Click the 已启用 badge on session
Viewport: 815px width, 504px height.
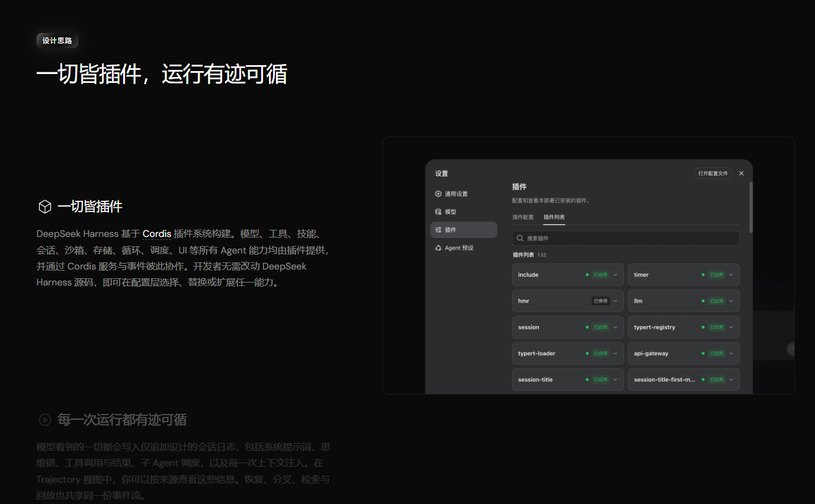[601, 327]
